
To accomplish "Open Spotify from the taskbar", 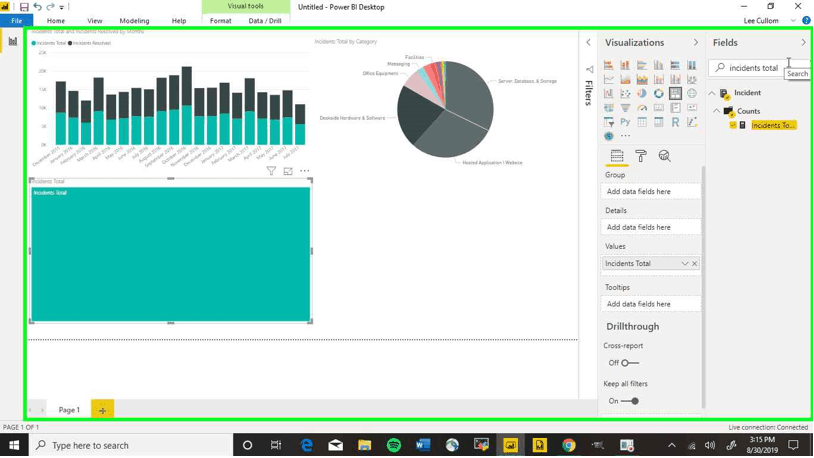I will [394, 446].
